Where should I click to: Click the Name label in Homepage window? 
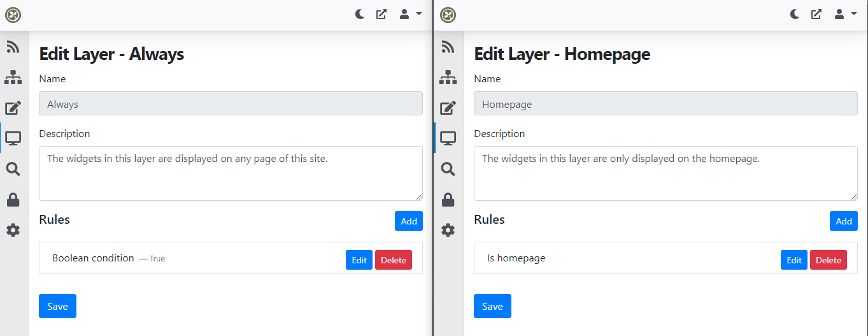point(487,79)
